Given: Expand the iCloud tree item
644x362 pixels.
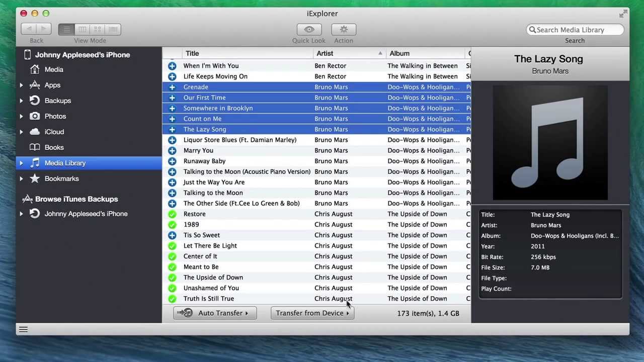Looking at the screenshot, I should [21, 132].
